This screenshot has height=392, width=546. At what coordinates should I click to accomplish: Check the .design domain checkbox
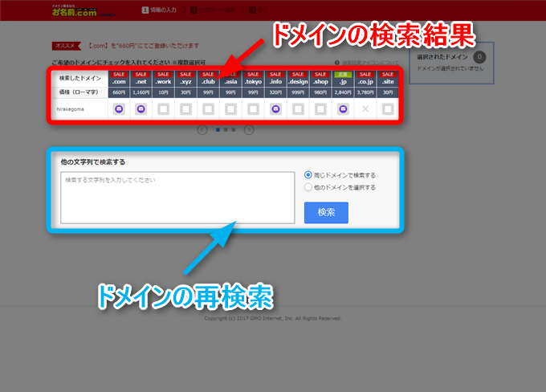pyautogui.click(x=298, y=109)
